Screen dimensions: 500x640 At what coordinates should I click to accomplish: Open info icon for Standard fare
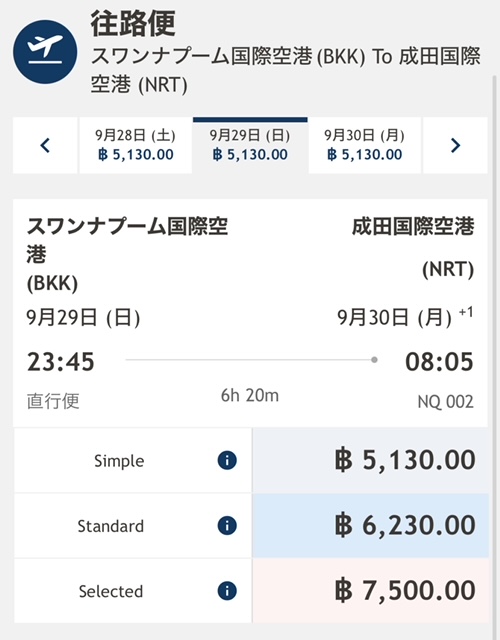coord(227,526)
